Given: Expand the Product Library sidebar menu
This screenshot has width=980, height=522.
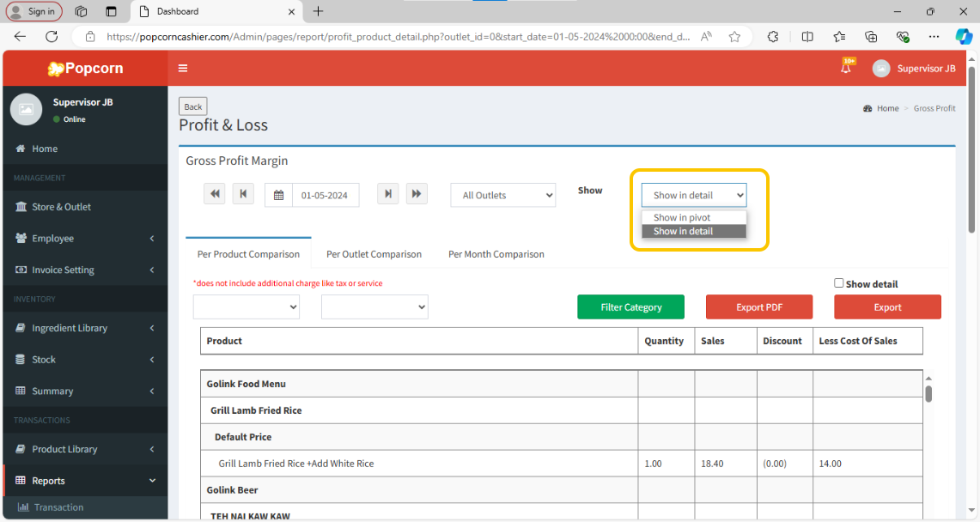Looking at the screenshot, I should [x=85, y=449].
